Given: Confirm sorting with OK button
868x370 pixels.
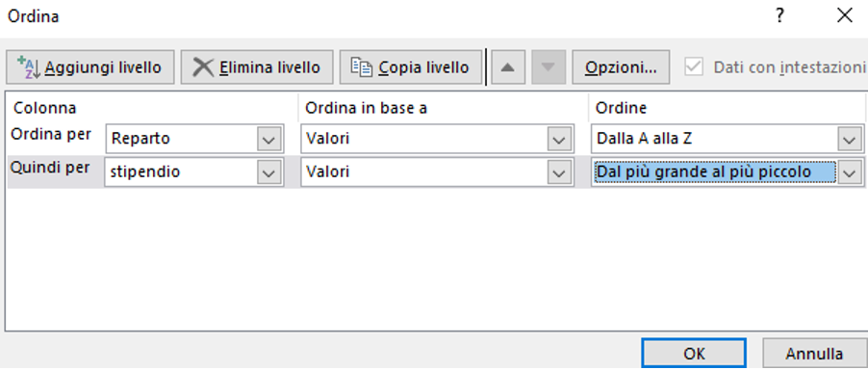Looking at the screenshot, I should click(x=694, y=354).
